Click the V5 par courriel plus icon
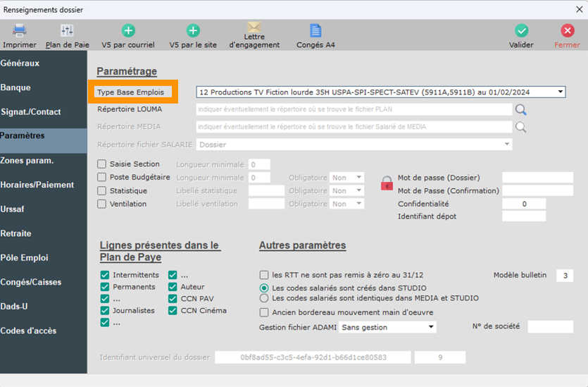The image size is (588, 387). click(x=128, y=31)
